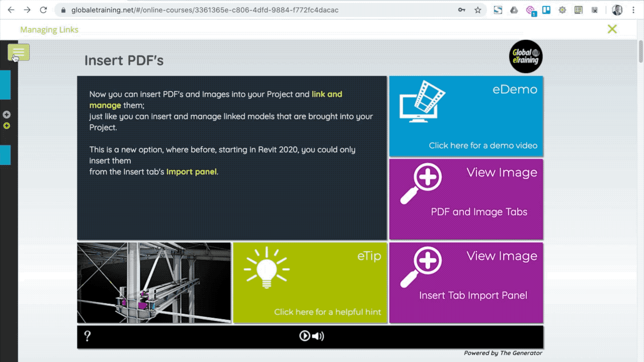The width and height of the screenshot is (644, 362).
Task: Click the eTip helpful hint tile
Action: coord(310,283)
